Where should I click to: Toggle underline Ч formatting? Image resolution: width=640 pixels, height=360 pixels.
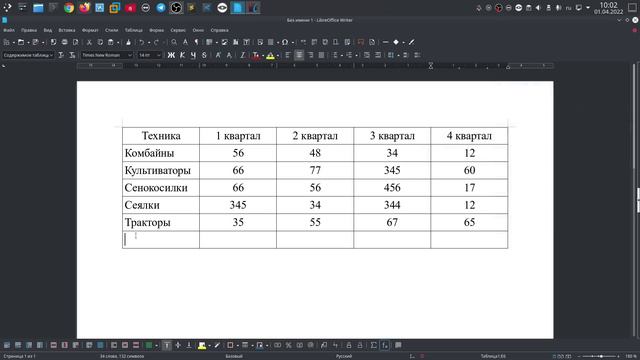tap(193, 55)
